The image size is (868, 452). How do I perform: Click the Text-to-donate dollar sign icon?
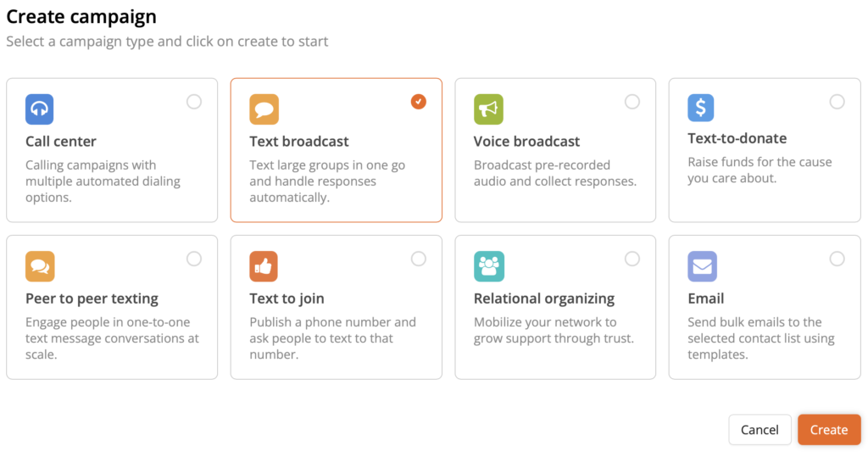pos(701,108)
